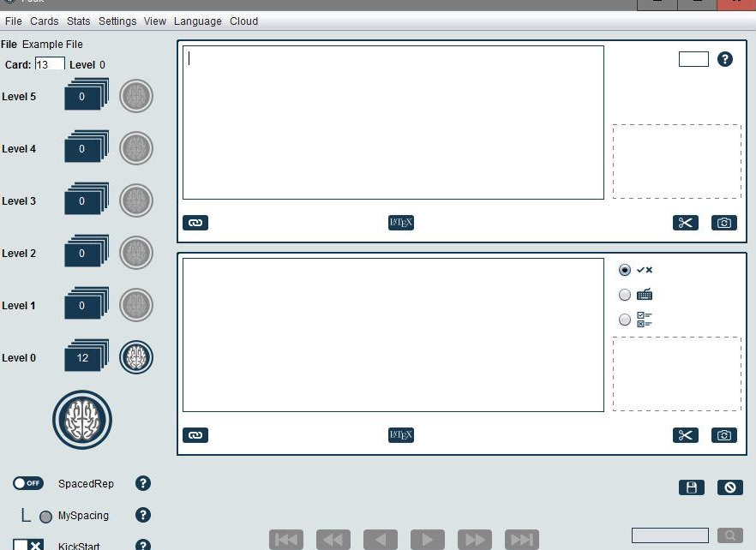756x550 pixels.
Task: Open the help icon next to SpacedRep
Action: [143, 483]
